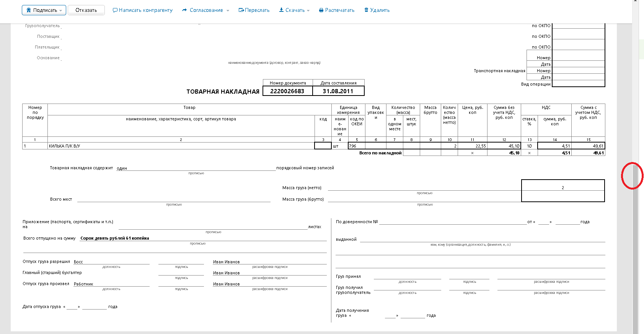Click Иван Иванов beside Отпуск груза разрешил
The image size is (644, 334).
tap(227, 262)
